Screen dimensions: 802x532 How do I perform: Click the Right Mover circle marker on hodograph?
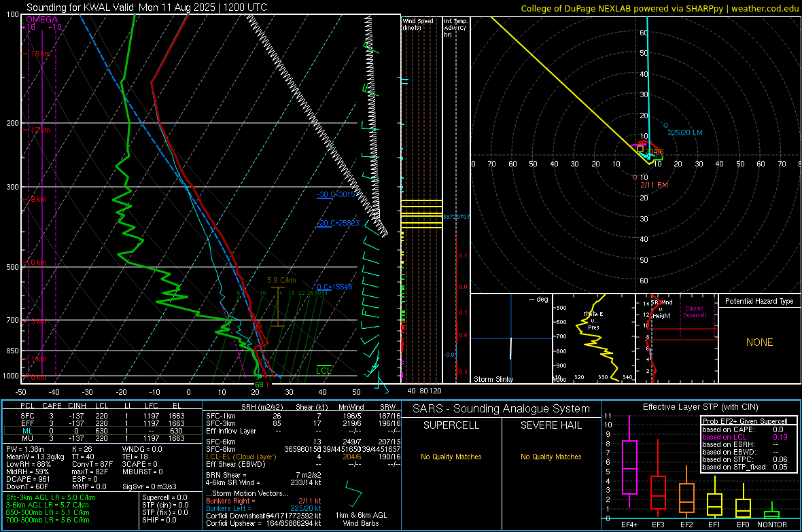point(635,177)
